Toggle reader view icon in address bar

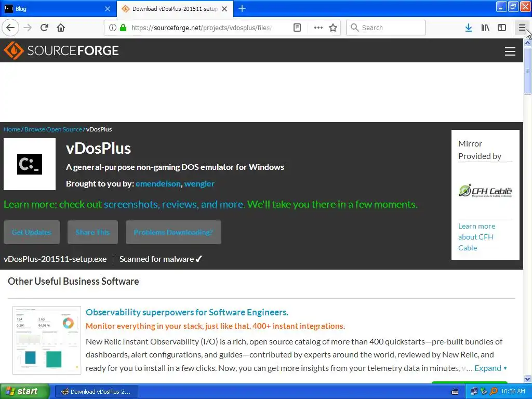(x=297, y=28)
